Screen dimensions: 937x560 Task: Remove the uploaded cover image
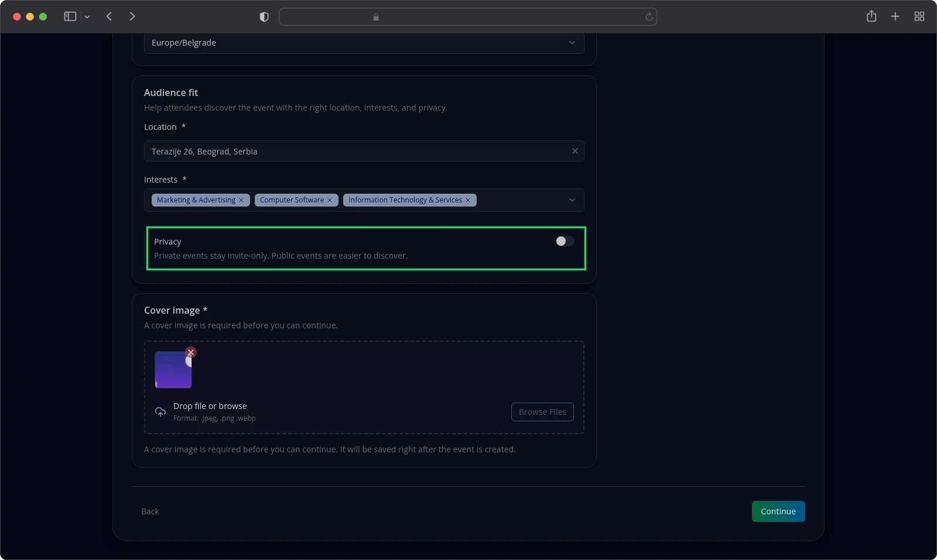point(191,352)
